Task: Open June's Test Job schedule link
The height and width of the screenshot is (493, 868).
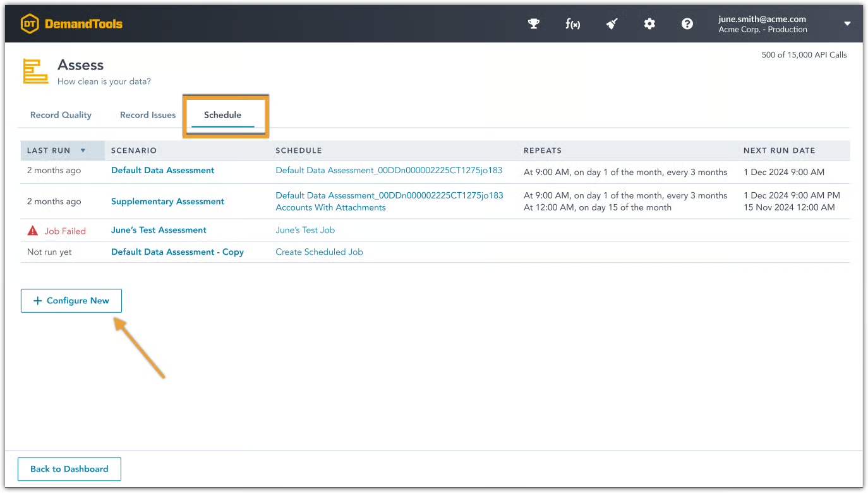Action: coord(305,230)
